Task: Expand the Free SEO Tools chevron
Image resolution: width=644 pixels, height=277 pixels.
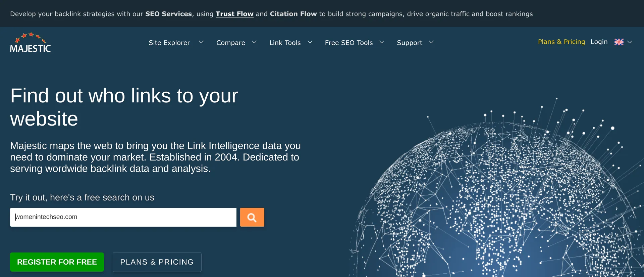Action: tap(382, 42)
